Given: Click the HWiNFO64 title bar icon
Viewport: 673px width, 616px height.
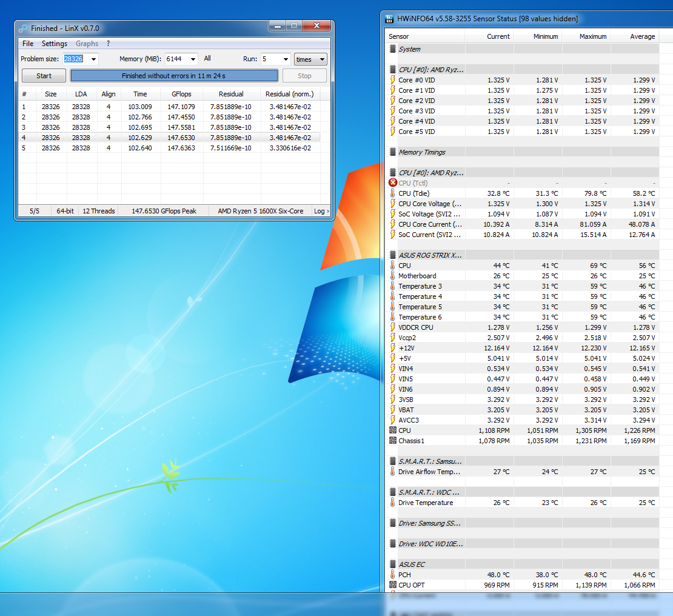Looking at the screenshot, I should [x=390, y=19].
